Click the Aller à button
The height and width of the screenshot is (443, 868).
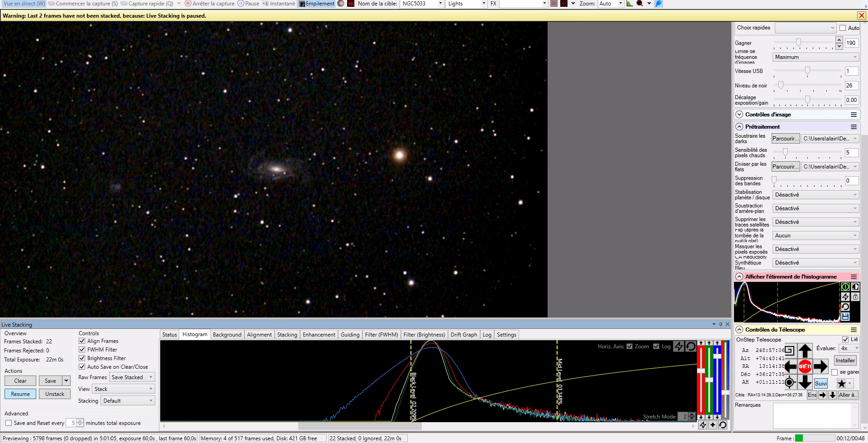(x=847, y=395)
